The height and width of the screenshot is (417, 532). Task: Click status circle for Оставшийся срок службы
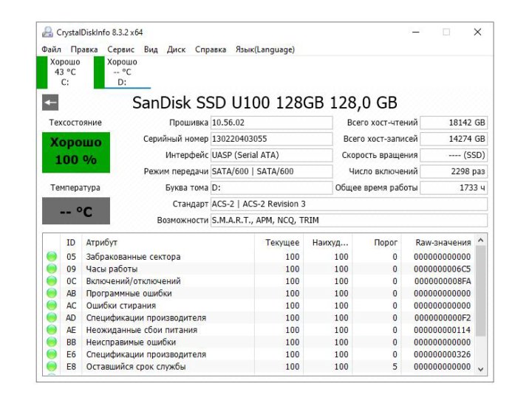[x=52, y=367]
